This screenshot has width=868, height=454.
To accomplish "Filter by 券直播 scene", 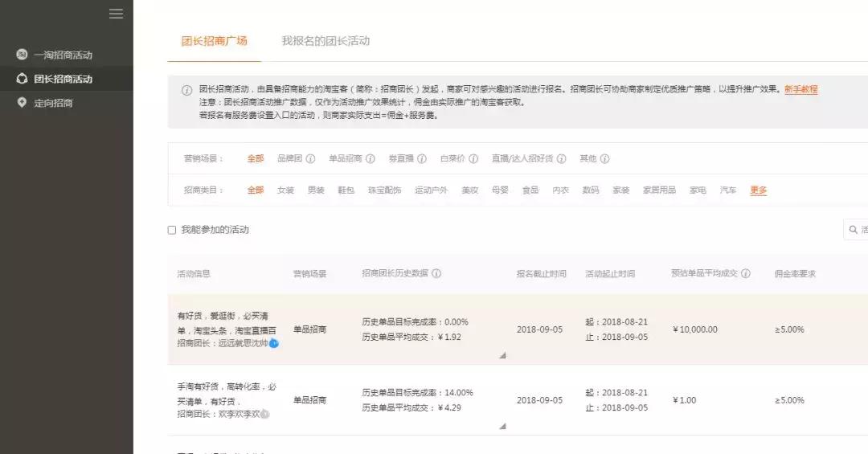I will 401,159.
